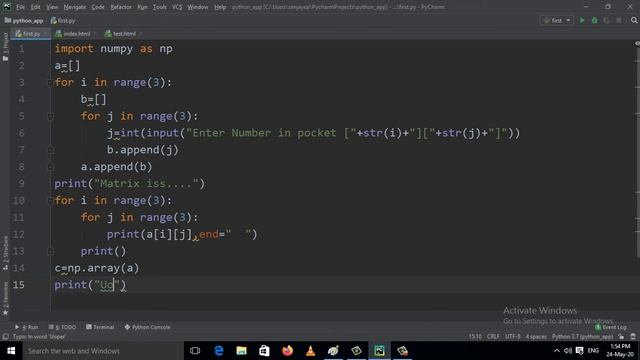640x360 pixels.
Task: Open the Event Log
Action: tap(611, 327)
